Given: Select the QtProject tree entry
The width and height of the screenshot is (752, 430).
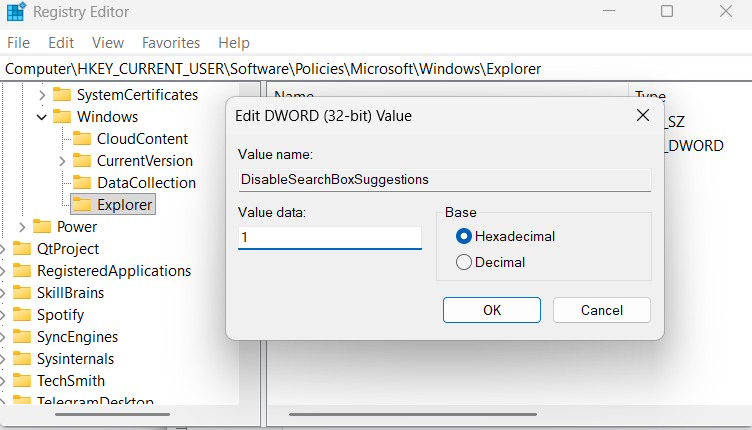Looking at the screenshot, I should coord(68,248).
